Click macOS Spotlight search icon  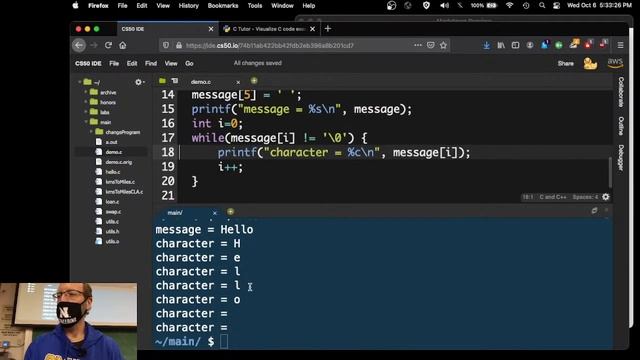542,6
